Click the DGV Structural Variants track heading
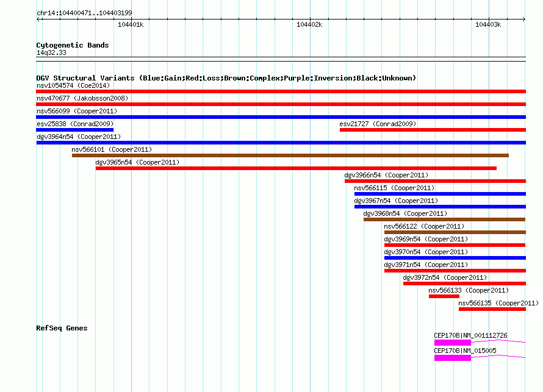 [226, 78]
